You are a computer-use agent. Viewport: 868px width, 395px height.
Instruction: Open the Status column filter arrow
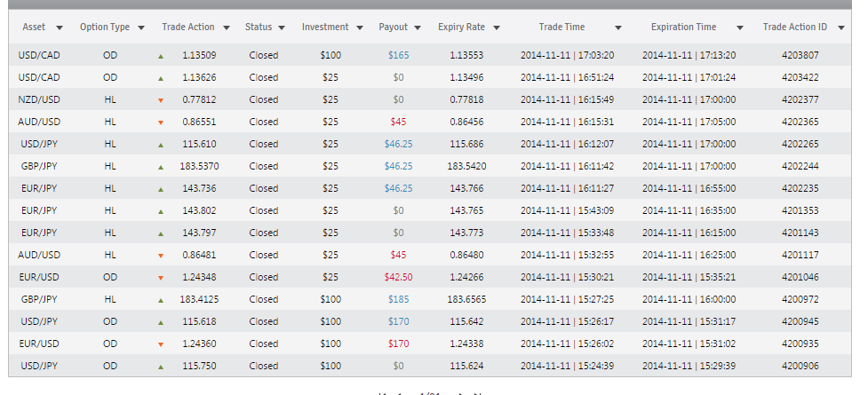[x=282, y=28]
